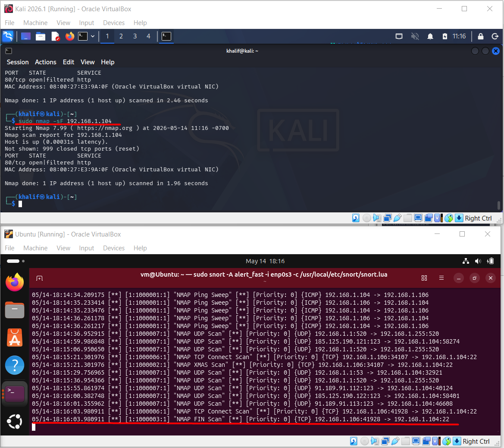Click recording indicator in Kali VirtualBox status bar

coord(429,218)
